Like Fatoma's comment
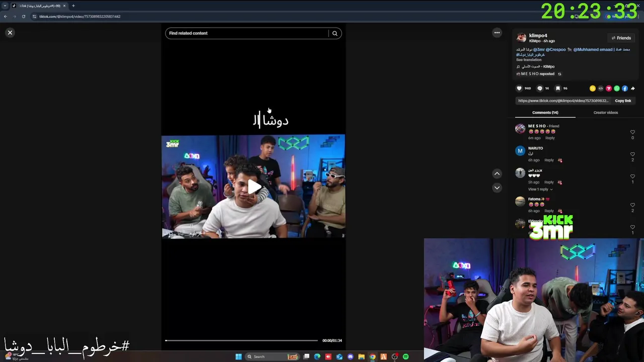The height and width of the screenshot is (362, 644). [632, 205]
